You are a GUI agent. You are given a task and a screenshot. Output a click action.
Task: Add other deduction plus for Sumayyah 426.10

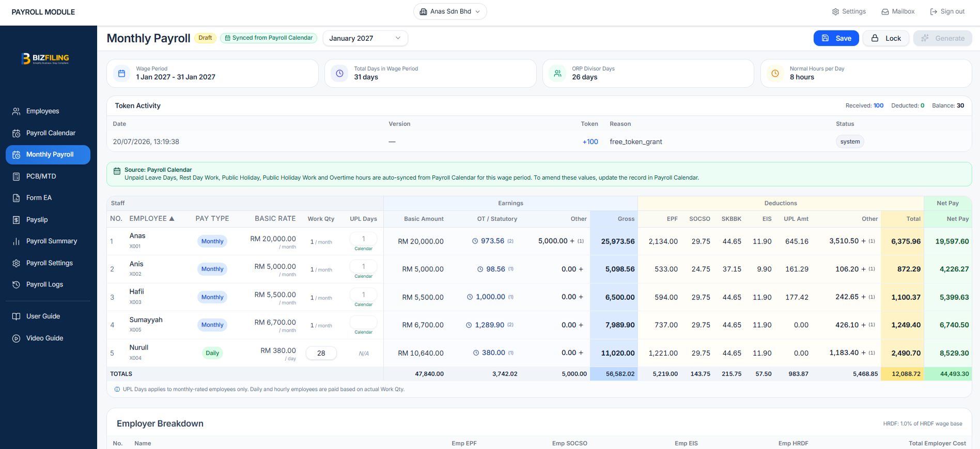click(863, 325)
